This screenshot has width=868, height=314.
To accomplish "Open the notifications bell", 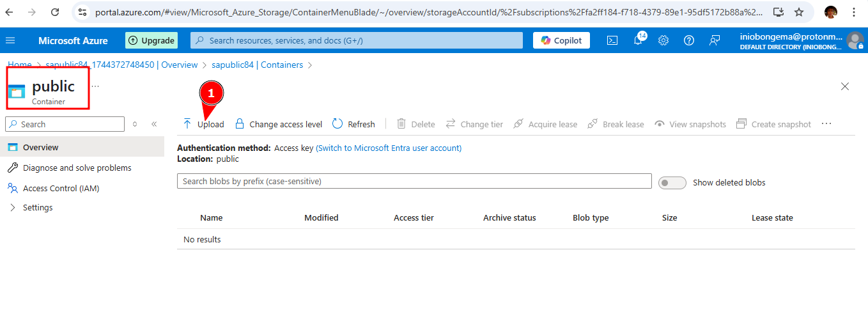I will pyautogui.click(x=638, y=40).
